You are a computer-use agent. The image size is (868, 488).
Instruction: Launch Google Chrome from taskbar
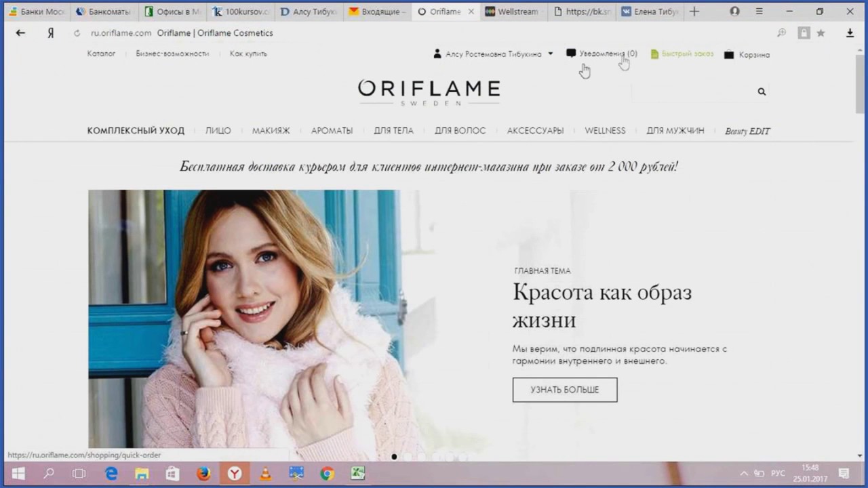pos(327,474)
